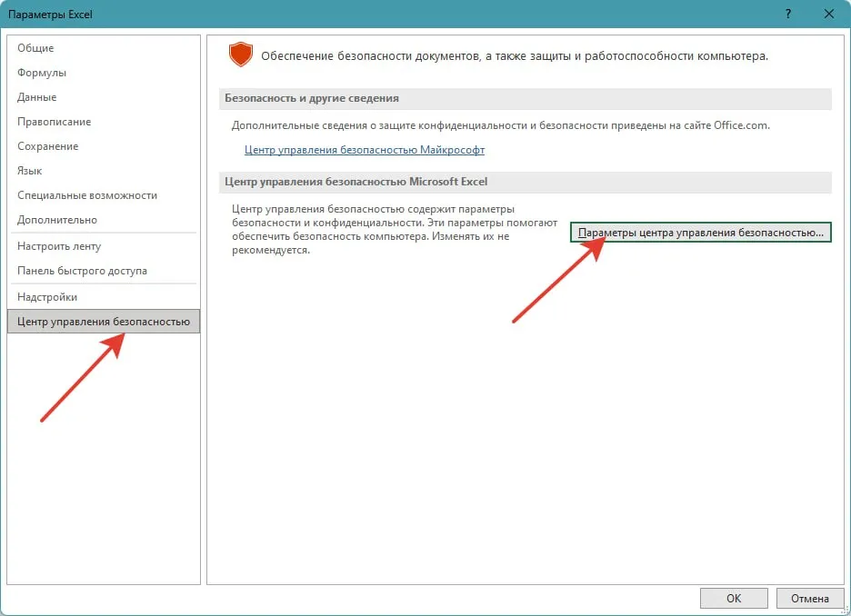
Task: Go to the Данные options page
Action: [x=37, y=97]
